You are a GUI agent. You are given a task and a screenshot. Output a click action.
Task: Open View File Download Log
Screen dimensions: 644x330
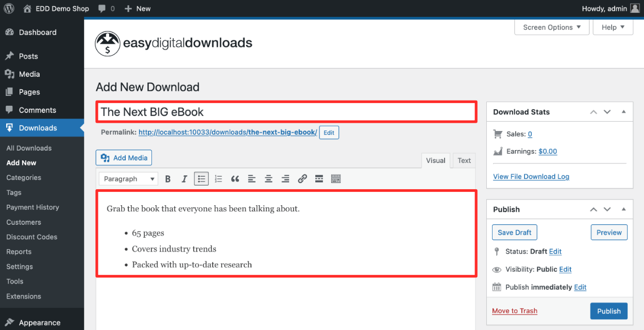[531, 176]
